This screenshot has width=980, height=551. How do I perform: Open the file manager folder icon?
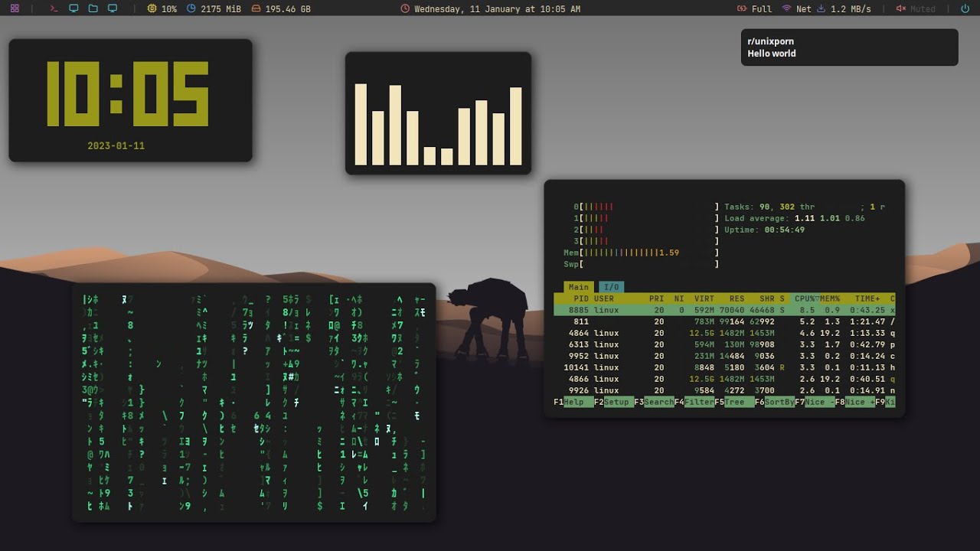(93, 9)
